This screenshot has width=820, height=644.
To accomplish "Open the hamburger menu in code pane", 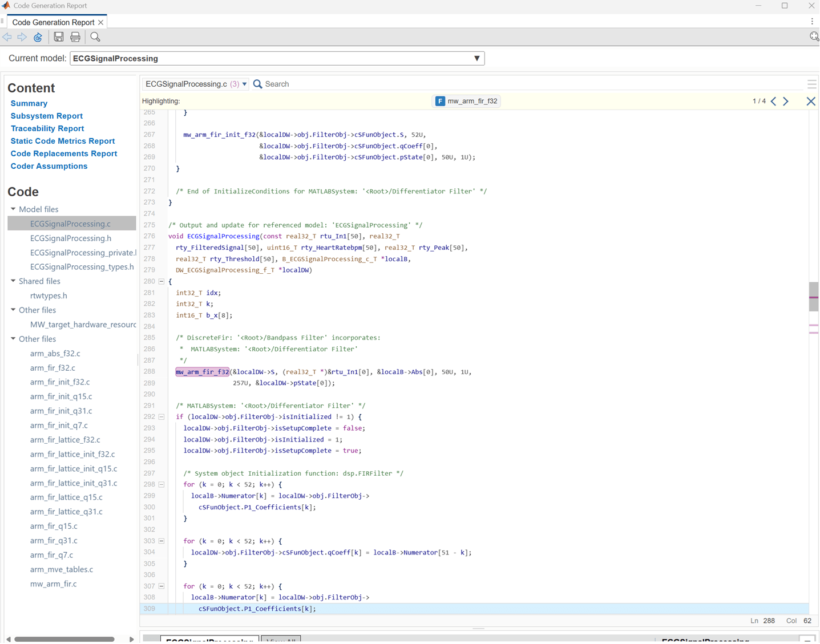I will tap(812, 84).
